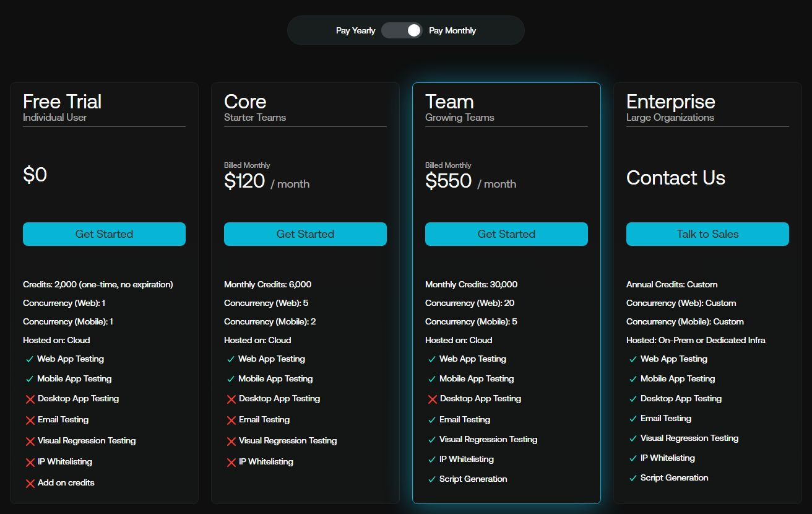The image size is (812, 514).
Task: Click the checkmark icon next to Core Mobile App Testing
Action: tap(230, 379)
